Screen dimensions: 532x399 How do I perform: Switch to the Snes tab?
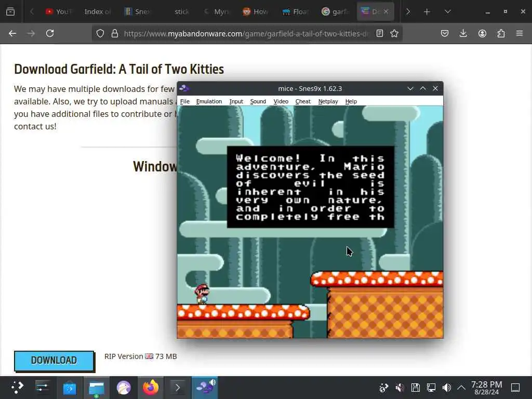click(137, 11)
